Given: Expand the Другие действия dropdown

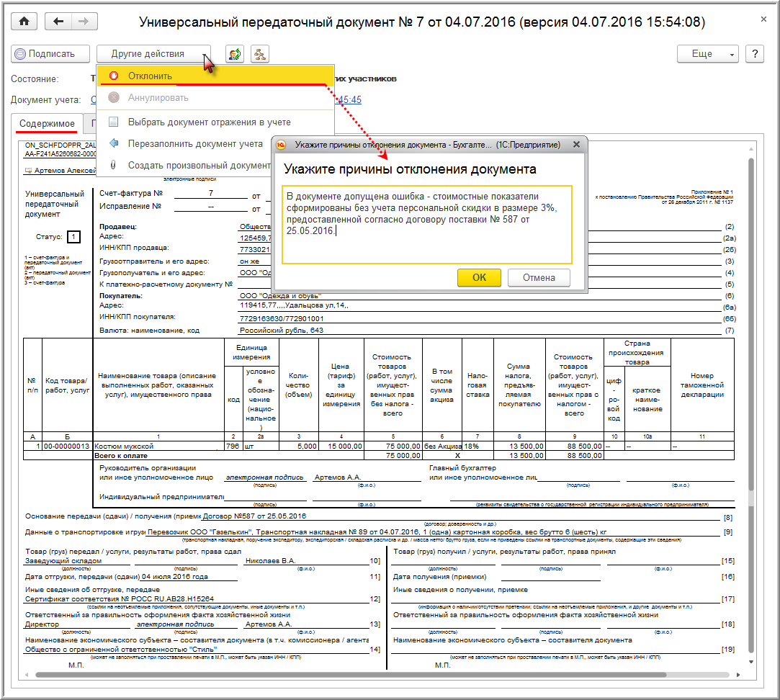Looking at the screenshot, I should click(x=153, y=54).
